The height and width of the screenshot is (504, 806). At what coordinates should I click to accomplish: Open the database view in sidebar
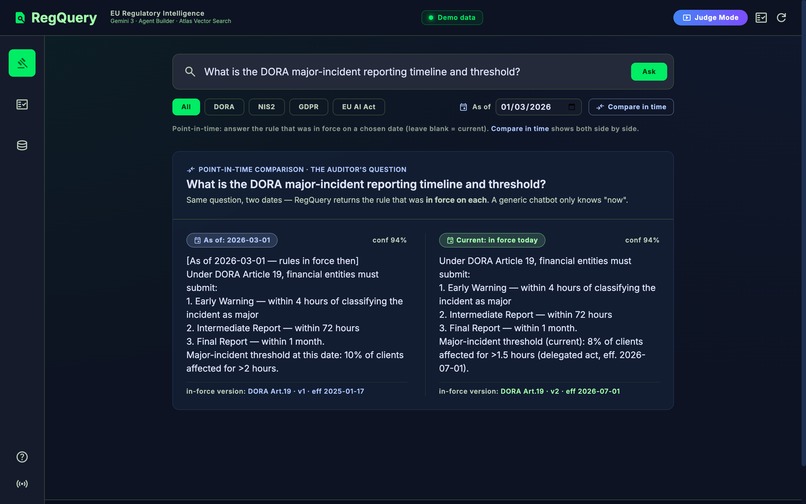click(22, 146)
